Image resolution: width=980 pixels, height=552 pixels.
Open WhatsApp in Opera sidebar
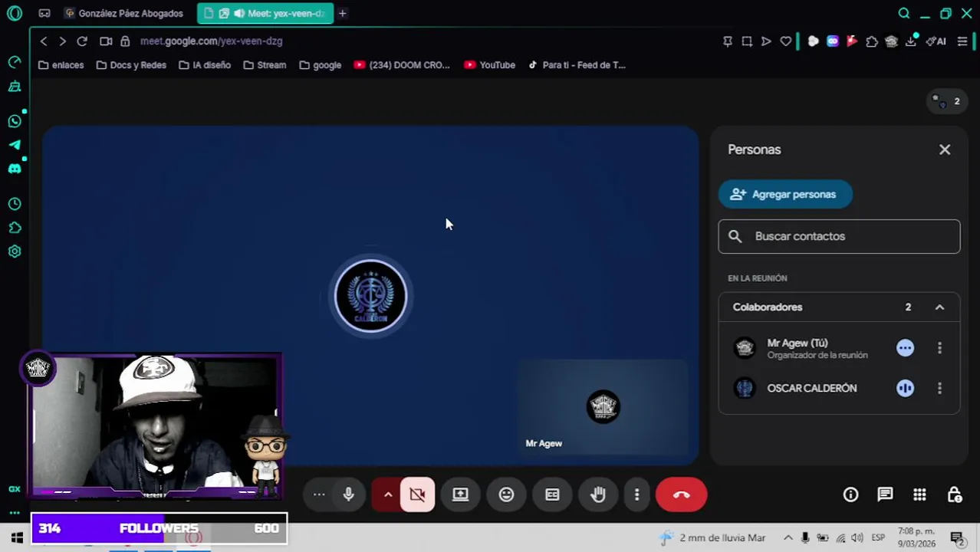point(15,121)
